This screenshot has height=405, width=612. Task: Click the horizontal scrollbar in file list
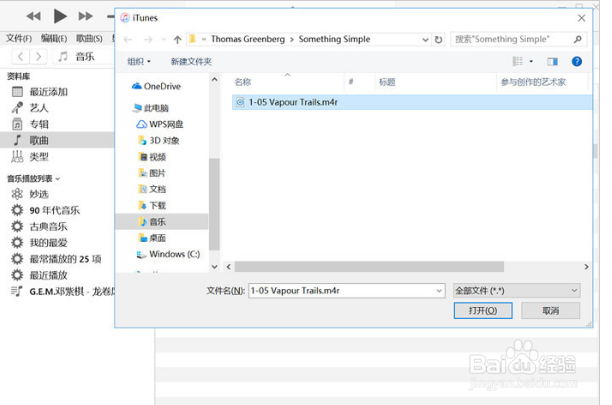[x=369, y=267]
